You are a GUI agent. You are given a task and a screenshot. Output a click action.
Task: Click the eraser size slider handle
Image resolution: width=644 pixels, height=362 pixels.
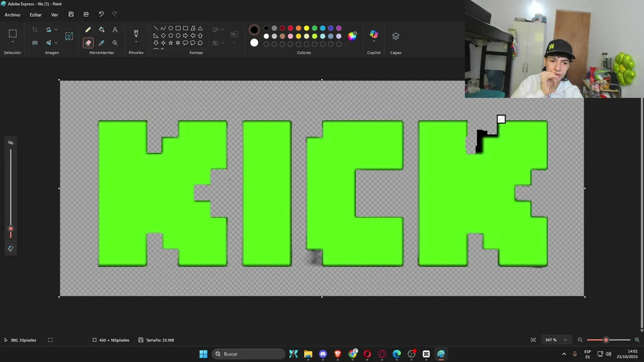pos(11,229)
